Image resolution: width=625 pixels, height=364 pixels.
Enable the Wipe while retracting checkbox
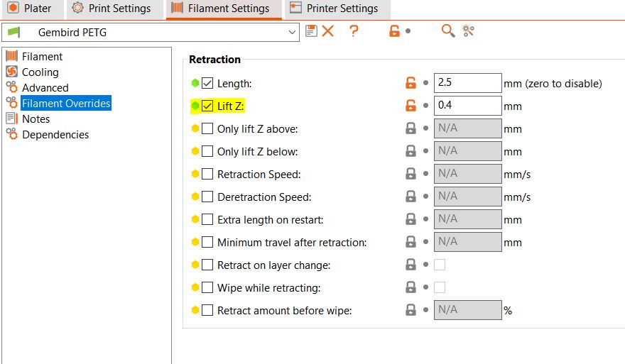pyautogui.click(x=207, y=287)
